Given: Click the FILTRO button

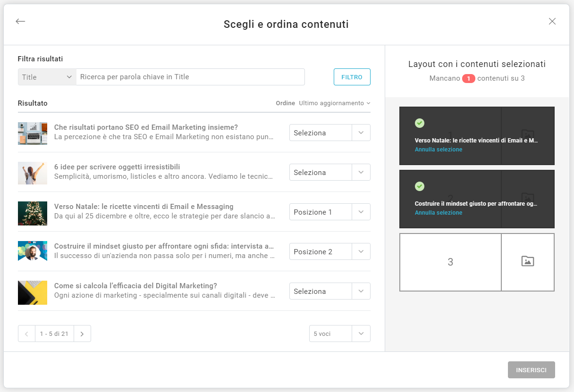Looking at the screenshot, I should (352, 77).
